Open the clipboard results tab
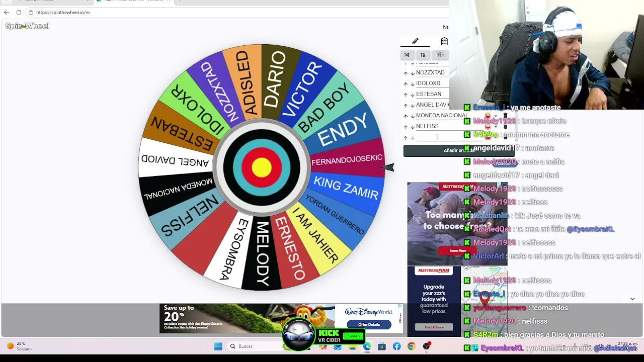The height and width of the screenshot is (362, 644). (x=444, y=41)
